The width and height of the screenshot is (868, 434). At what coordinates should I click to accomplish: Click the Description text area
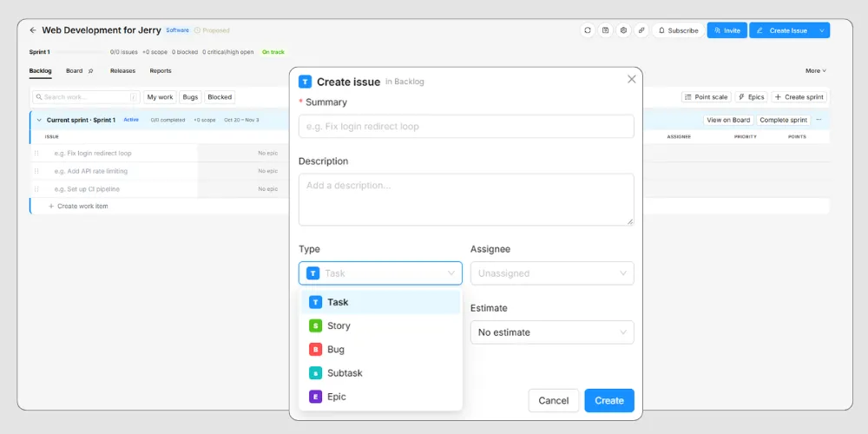[466, 200]
